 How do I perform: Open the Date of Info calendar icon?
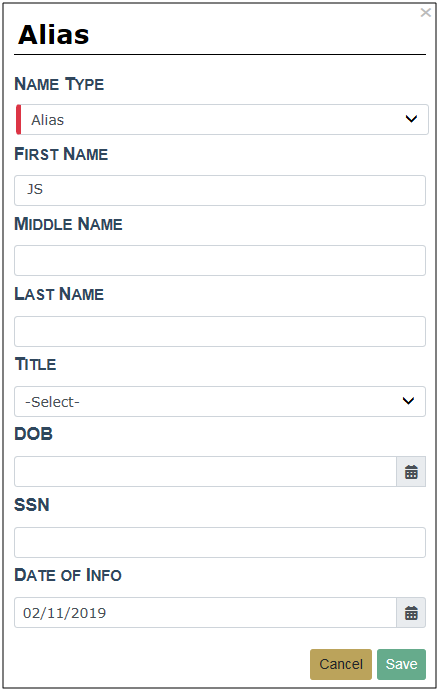click(x=411, y=613)
